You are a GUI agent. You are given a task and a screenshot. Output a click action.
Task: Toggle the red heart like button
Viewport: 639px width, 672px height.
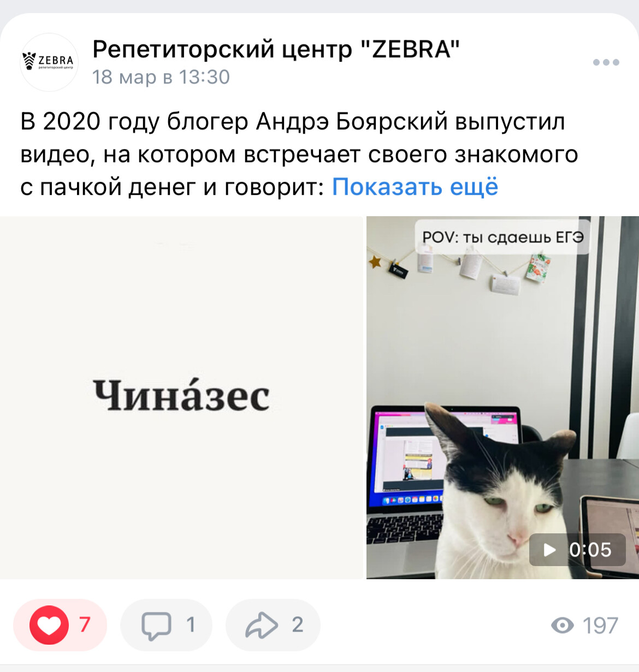pos(49,625)
